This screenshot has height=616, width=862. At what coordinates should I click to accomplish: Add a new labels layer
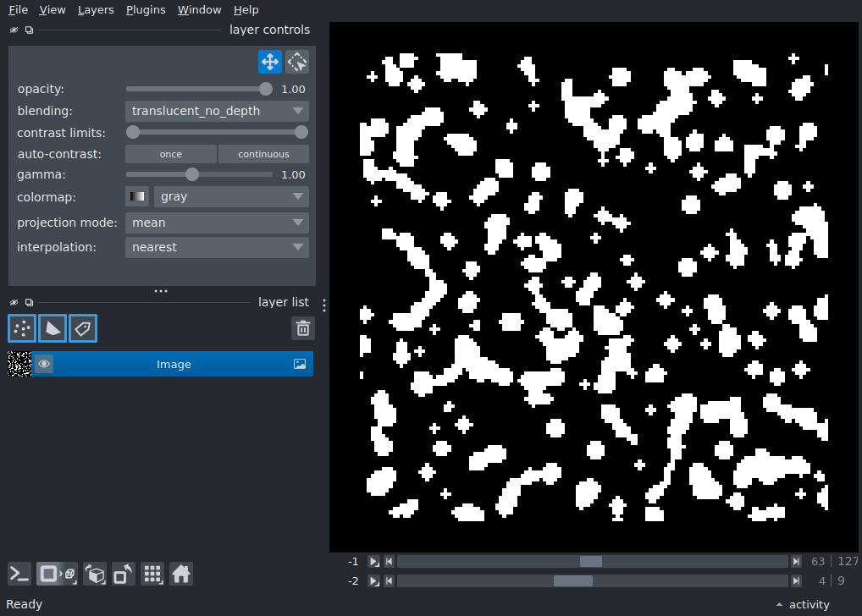point(83,328)
